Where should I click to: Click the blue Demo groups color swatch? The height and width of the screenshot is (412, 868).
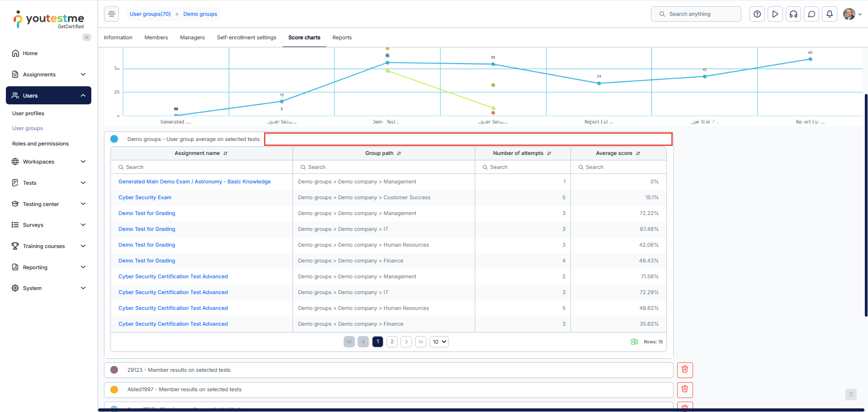point(114,139)
